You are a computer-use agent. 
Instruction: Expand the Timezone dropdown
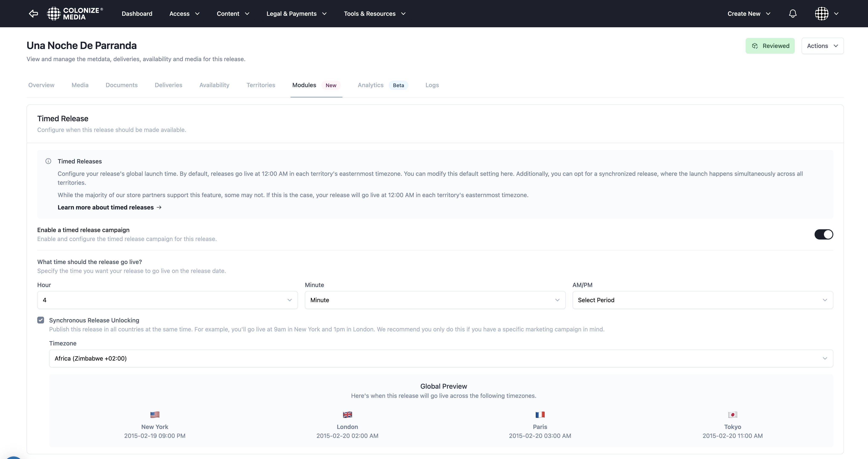pyautogui.click(x=441, y=358)
